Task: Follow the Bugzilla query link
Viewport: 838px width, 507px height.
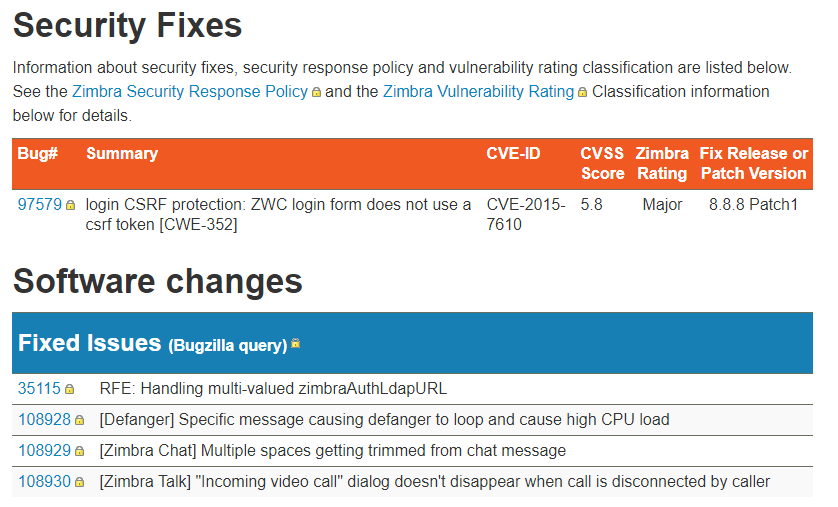Action: (x=229, y=345)
